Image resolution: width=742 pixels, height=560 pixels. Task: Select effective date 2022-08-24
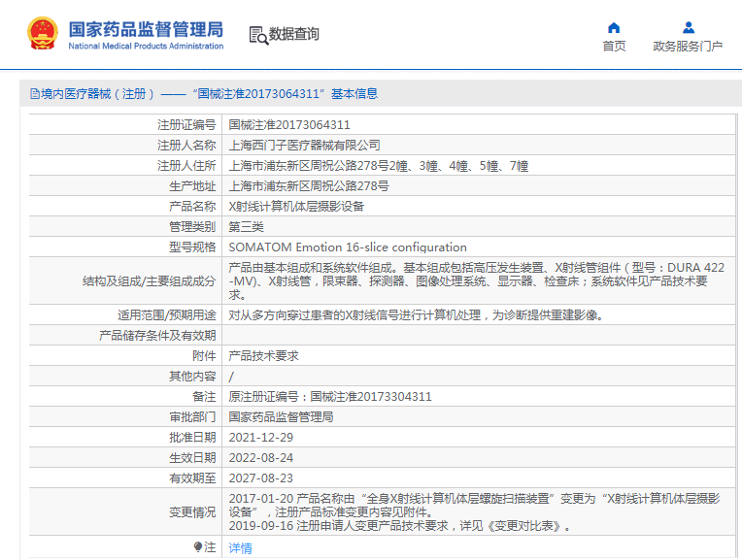(x=260, y=457)
